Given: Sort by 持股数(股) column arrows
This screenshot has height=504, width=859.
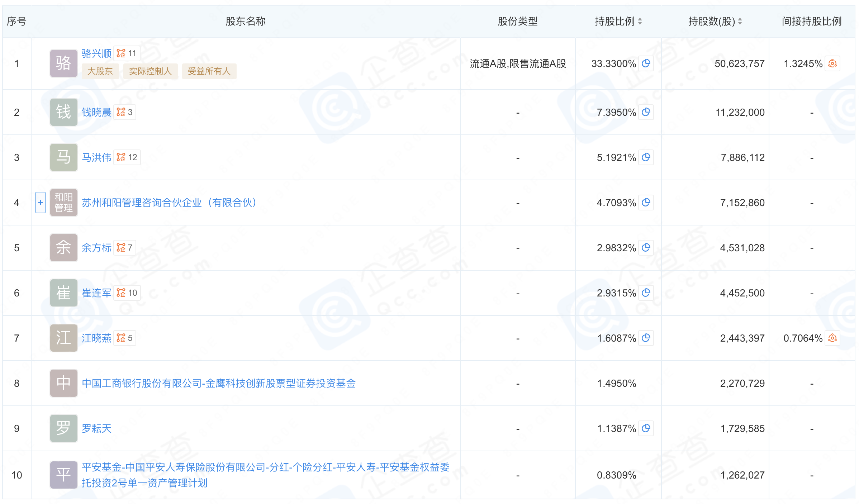Looking at the screenshot, I should tap(740, 22).
